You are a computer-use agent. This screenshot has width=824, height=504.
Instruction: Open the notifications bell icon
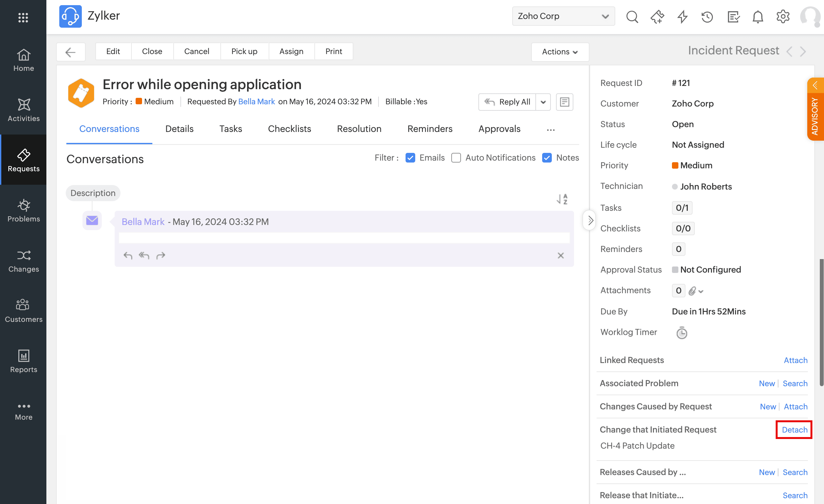point(757,16)
